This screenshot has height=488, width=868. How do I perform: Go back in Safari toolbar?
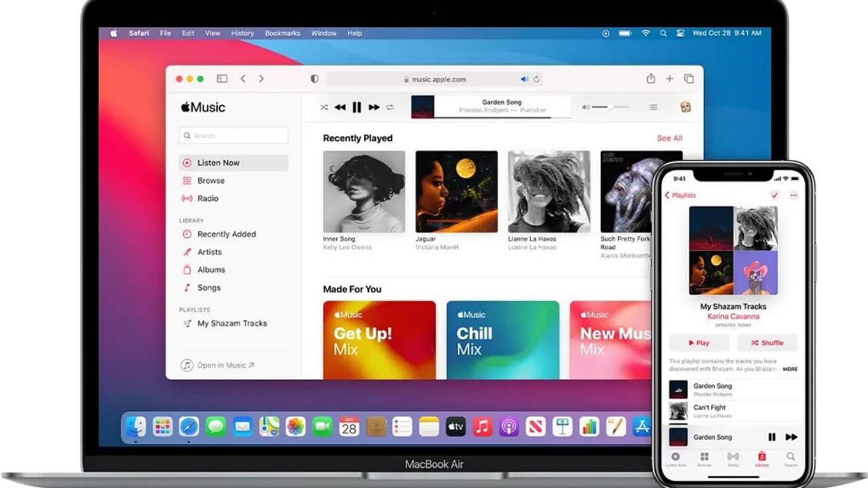pyautogui.click(x=243, y=79)
